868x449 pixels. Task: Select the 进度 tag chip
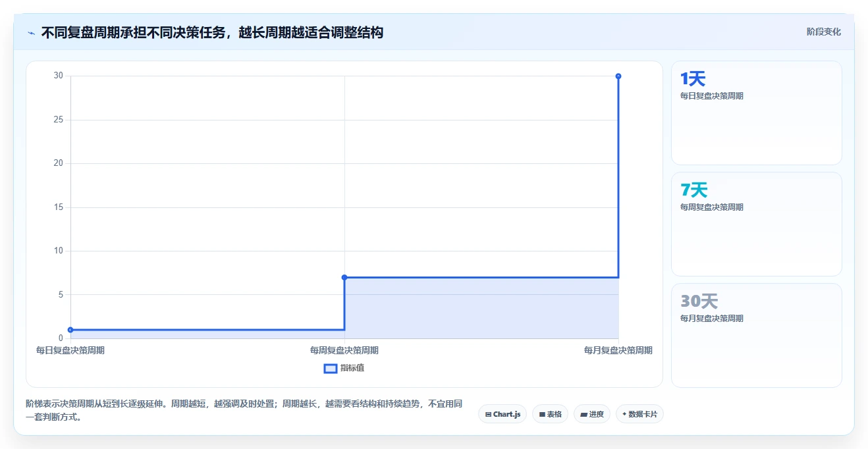click(x=592, y=414)
